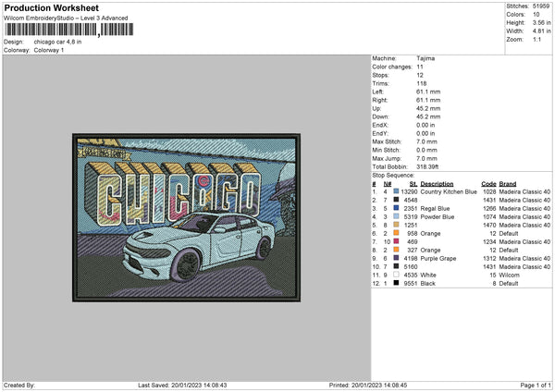Click the Width value 4.81 in
The width and height of the screenshot is (555, 392).
click(541, 31)
